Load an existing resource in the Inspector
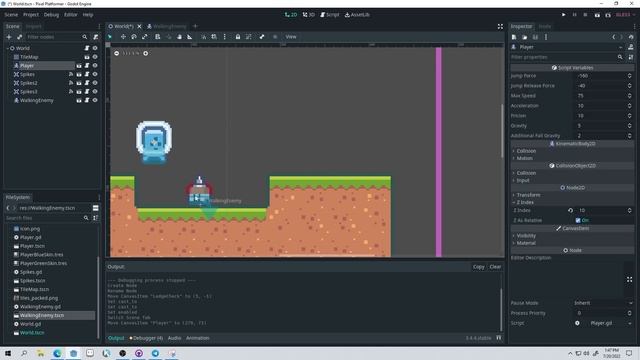Viewport: 640px width, 360px height. point(525,37)
